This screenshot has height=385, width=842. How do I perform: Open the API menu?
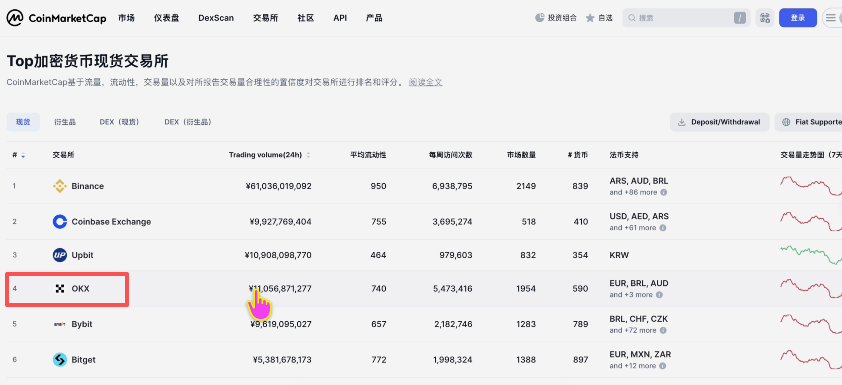(340, 18)
